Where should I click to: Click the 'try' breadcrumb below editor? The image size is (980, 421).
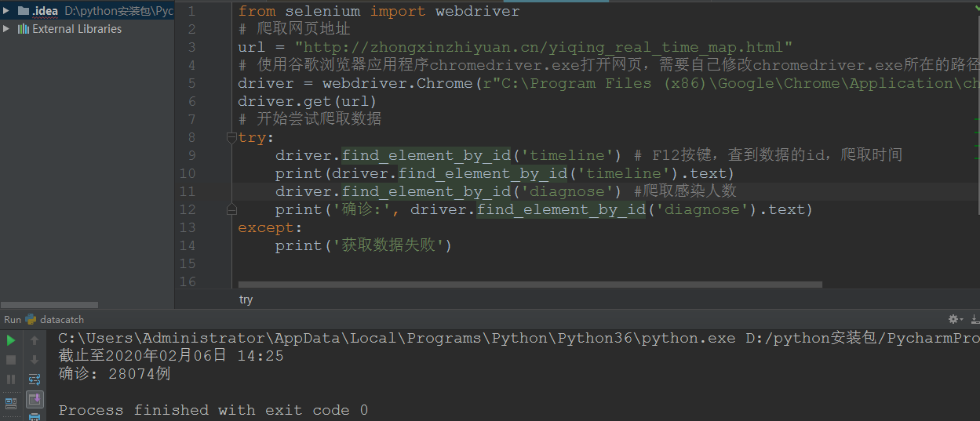click(x=246, y=299)
